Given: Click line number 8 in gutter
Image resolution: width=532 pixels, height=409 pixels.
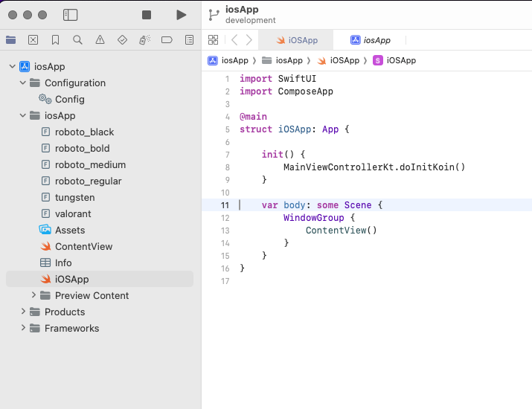Looking at the screenshot, I should pos(228,167).
